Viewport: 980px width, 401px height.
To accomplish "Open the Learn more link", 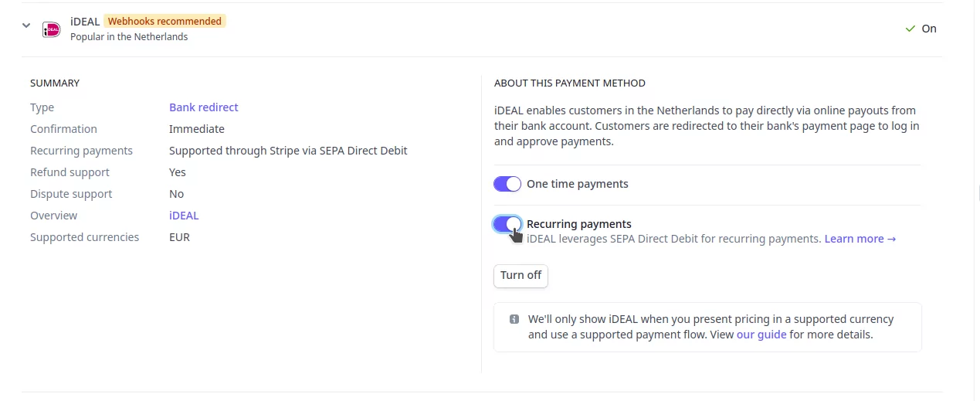I will click(860, 239).
